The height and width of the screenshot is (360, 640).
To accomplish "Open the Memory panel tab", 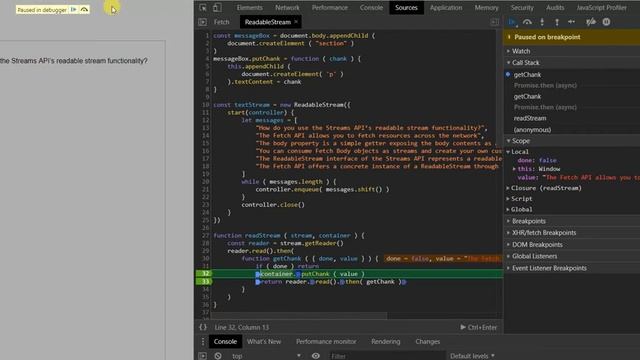I will (486, 8).
